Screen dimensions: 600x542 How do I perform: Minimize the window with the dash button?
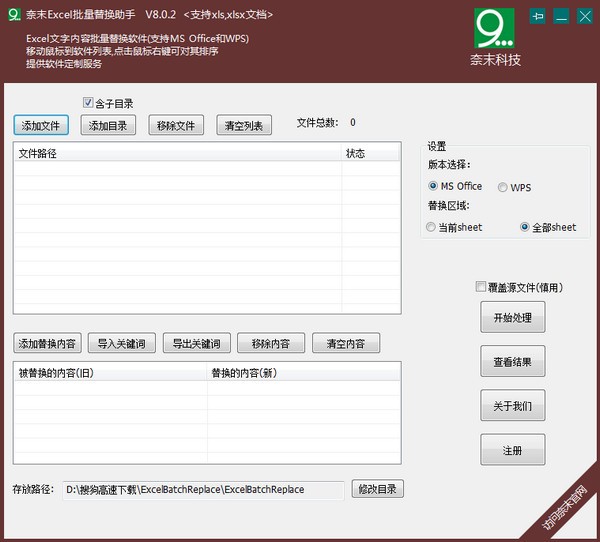click(x=561, y=16)
